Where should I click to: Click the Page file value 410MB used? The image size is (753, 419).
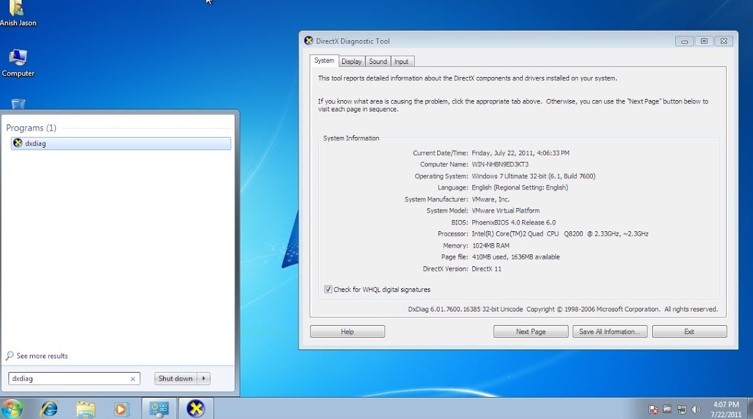click(x=516, y=257)
